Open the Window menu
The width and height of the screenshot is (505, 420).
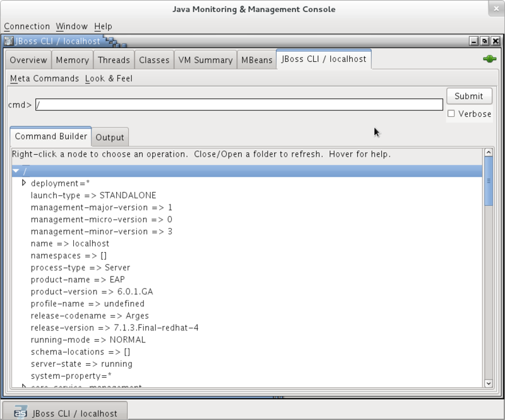click(x=72, y=26)
